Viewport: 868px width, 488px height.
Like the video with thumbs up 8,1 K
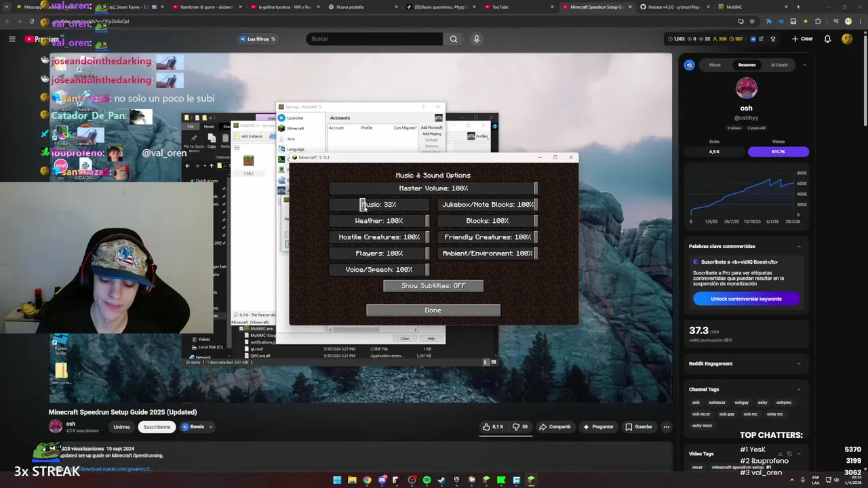click(x=494, y=427)
